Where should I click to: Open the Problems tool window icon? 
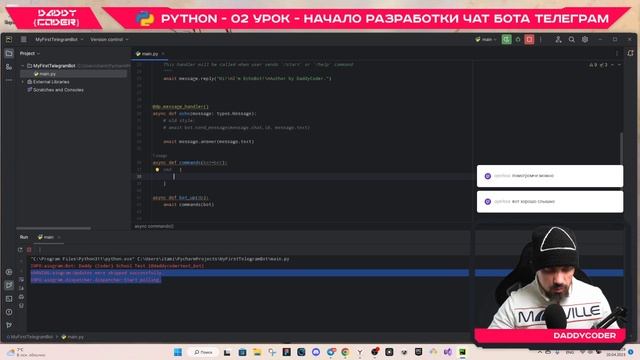[x=9, y=312]
